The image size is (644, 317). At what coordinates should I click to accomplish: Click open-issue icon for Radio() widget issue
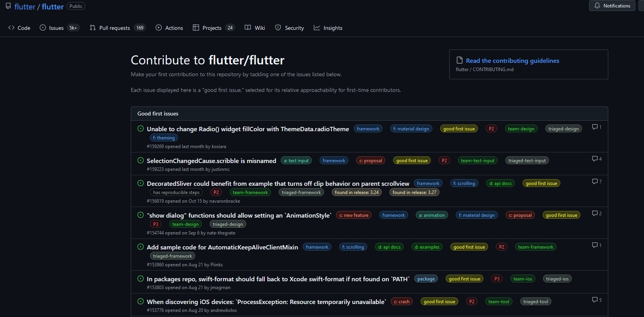(x=141, y=128)
